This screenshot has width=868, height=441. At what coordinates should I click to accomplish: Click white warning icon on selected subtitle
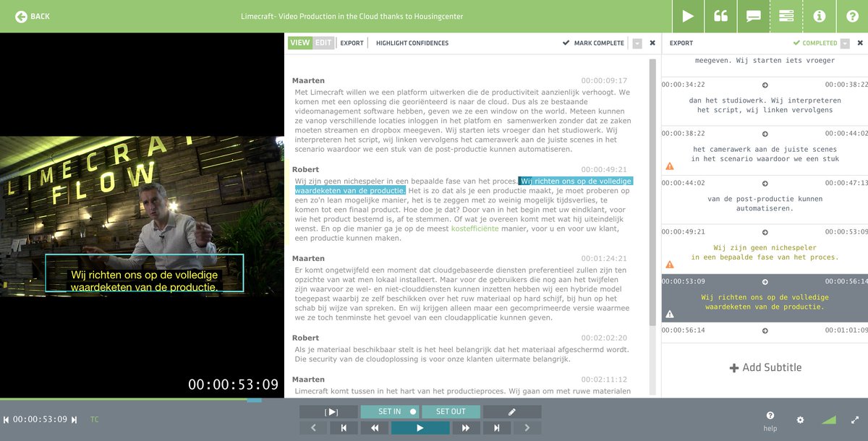(670, 314)
